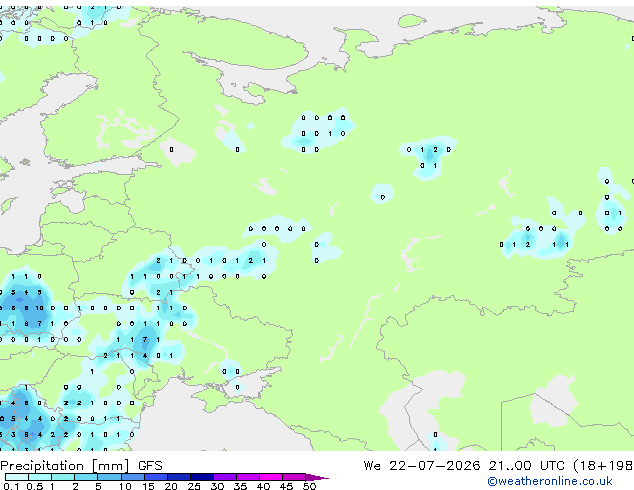Screen dimensions: 634x490
Task: Pick the 15–20 mm legend swatch
Action: click(155, 477)
